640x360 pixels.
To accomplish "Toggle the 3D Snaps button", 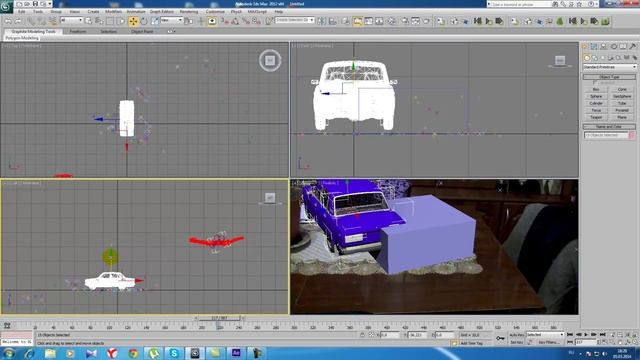I will click(225, 21).
